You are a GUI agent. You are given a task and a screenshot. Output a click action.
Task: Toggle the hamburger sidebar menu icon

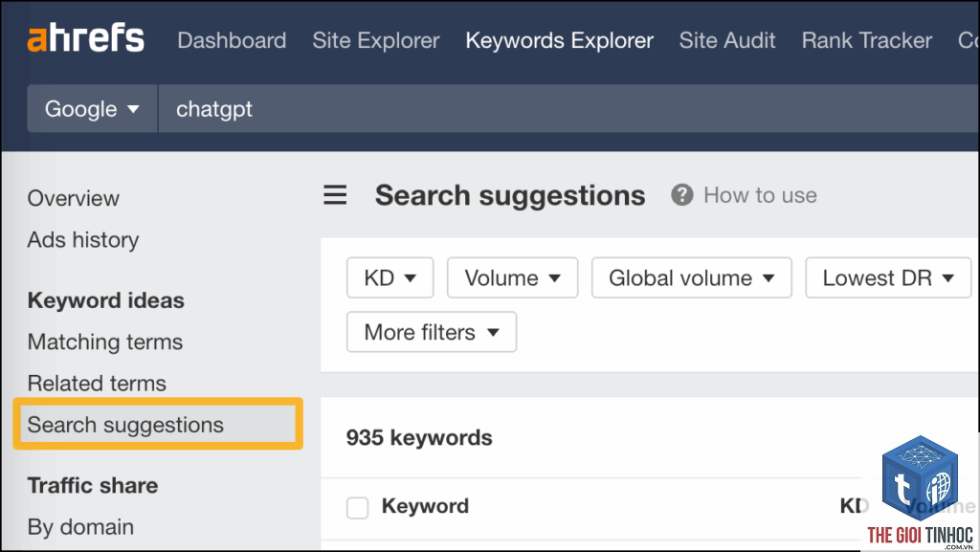pos(335,195)
